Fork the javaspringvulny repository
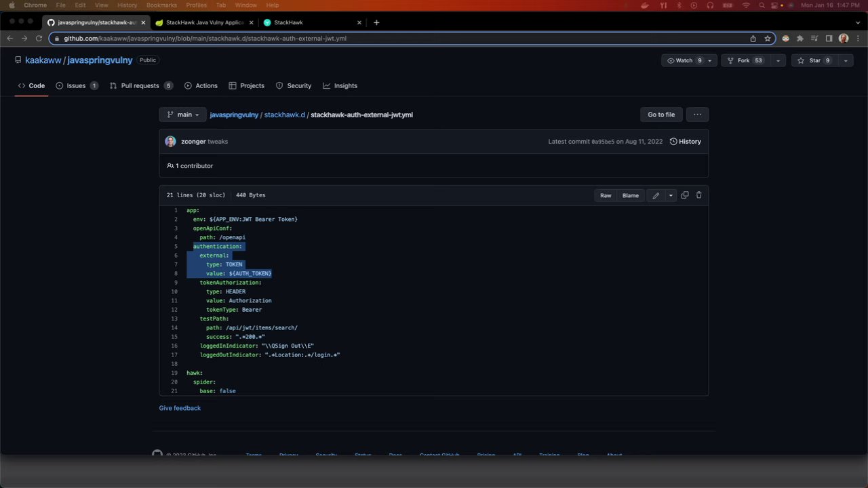 pos(745,60)
